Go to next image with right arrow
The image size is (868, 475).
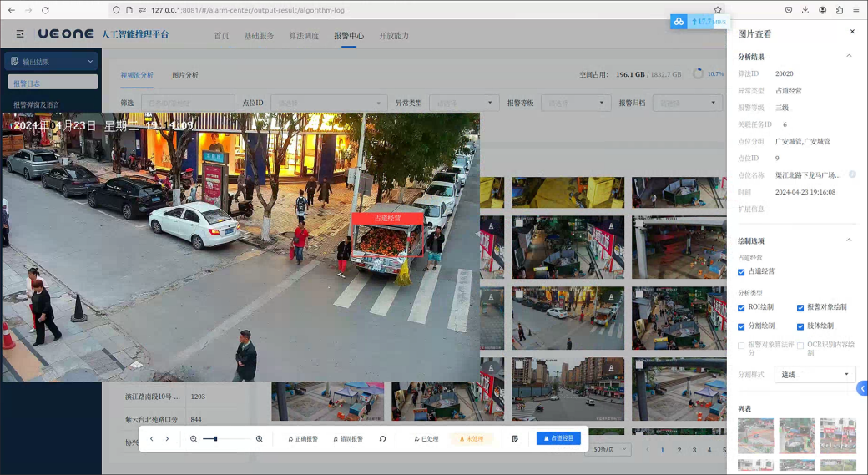(x=167, y=439)
